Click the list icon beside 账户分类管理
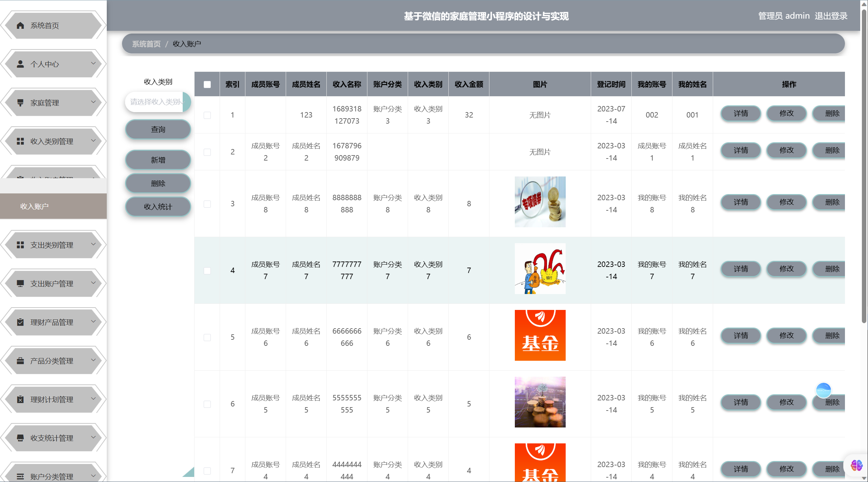This screenshot has width=868, height=482. (20, 477)
